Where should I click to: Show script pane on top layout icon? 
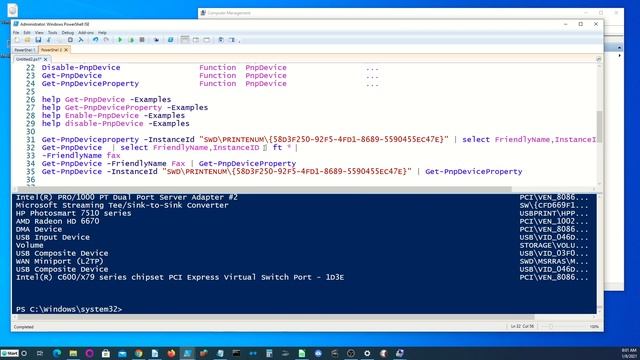coord(185,40)
